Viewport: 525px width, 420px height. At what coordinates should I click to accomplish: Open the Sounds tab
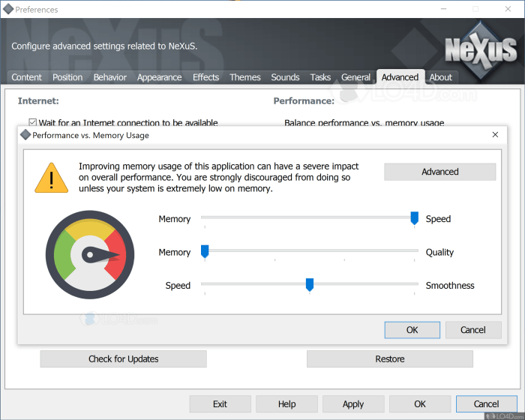tap(285, 77)
